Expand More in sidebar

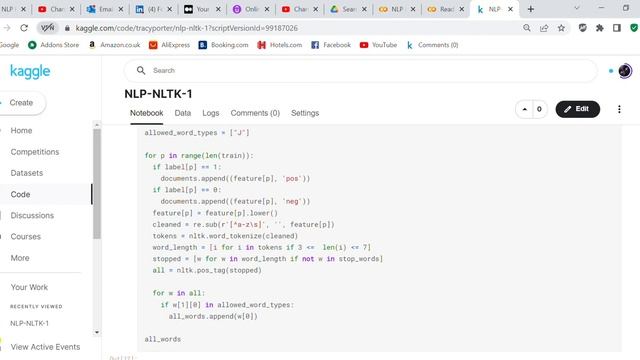pos(20,258)
